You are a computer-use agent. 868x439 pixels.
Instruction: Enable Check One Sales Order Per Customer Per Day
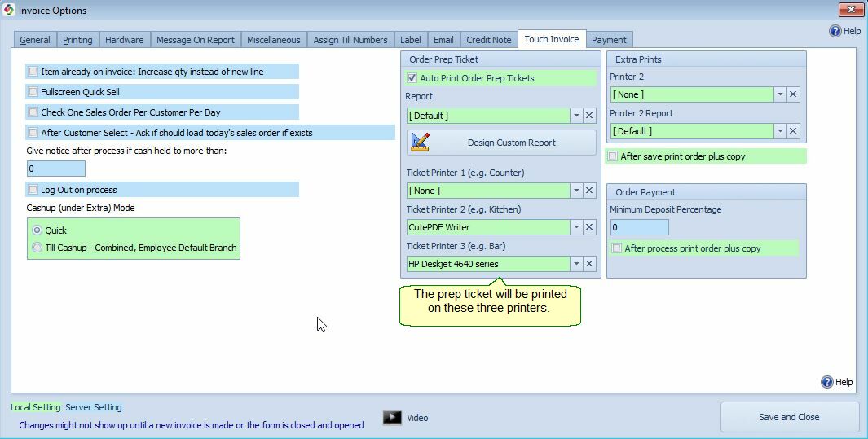pos(33,112)
